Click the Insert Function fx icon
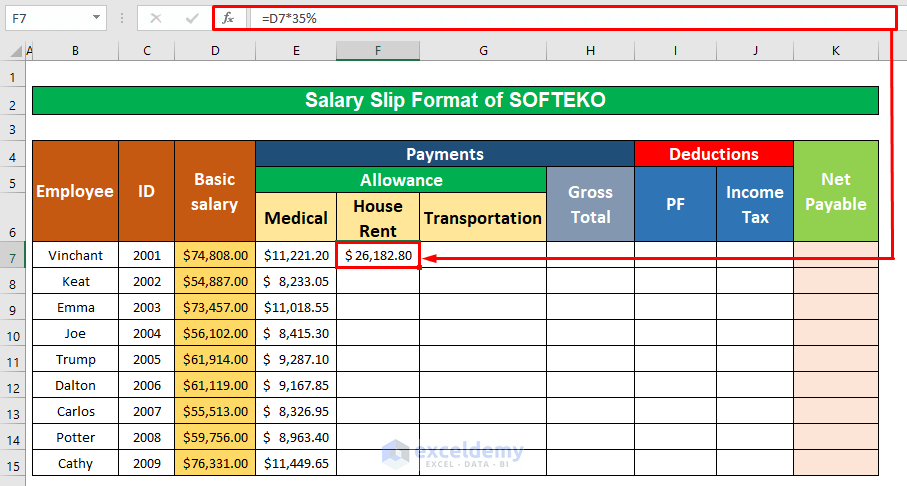 (x=228, y=18)
